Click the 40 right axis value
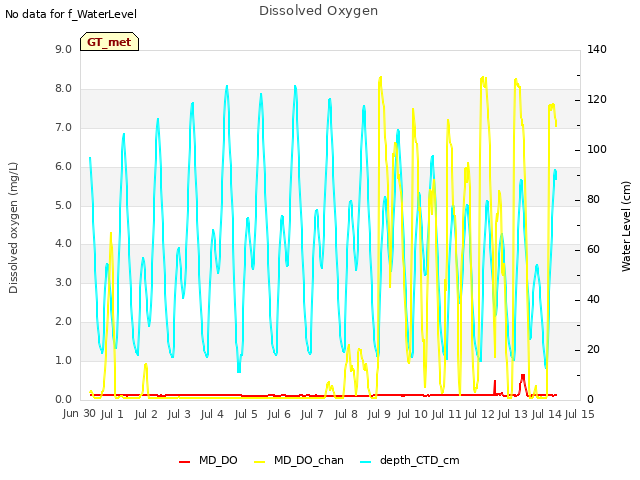The height and width of the screenshot is (480, 640). coord(593,300)
